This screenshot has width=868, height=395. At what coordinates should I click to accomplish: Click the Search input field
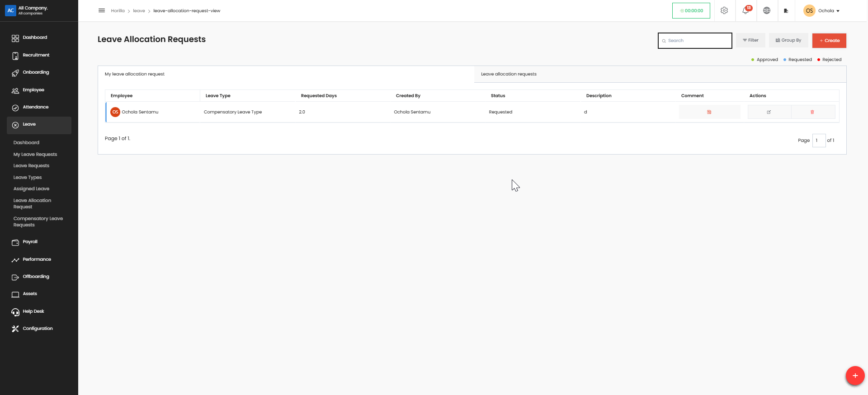[695, 41]
